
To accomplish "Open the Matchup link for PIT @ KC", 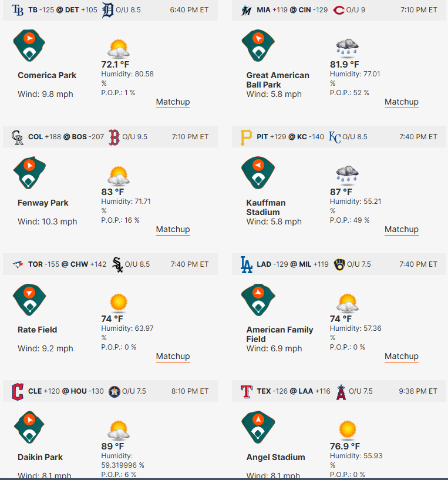I will click(402, 229).
